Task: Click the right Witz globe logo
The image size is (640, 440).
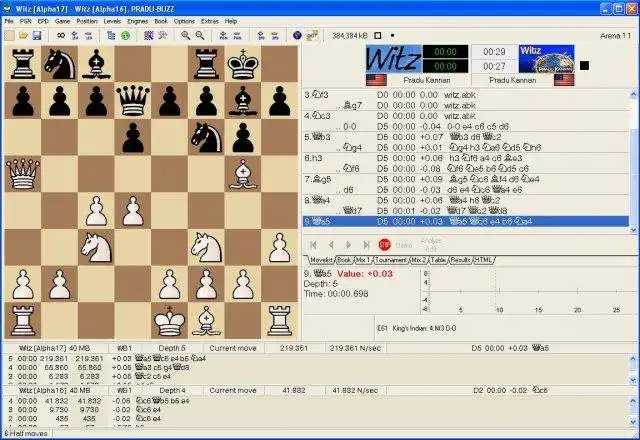Action: click(x=547, y=59)
